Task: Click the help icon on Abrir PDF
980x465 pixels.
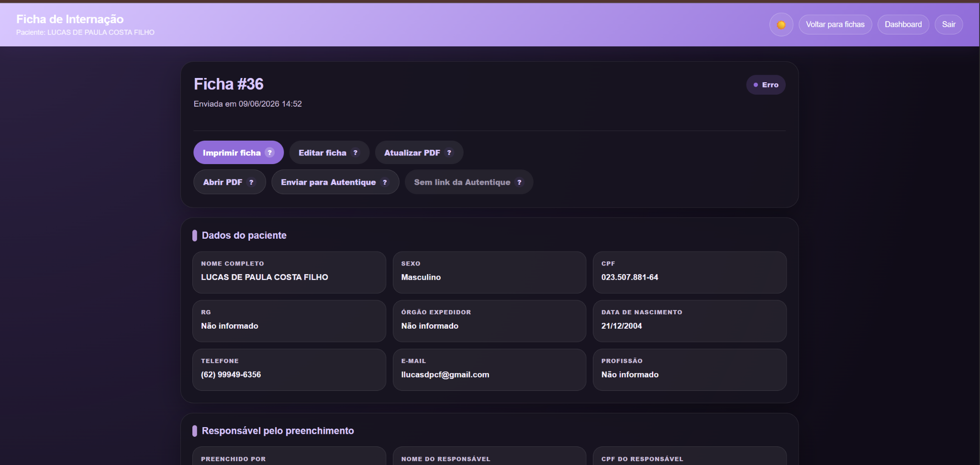Action: point(251,182)
